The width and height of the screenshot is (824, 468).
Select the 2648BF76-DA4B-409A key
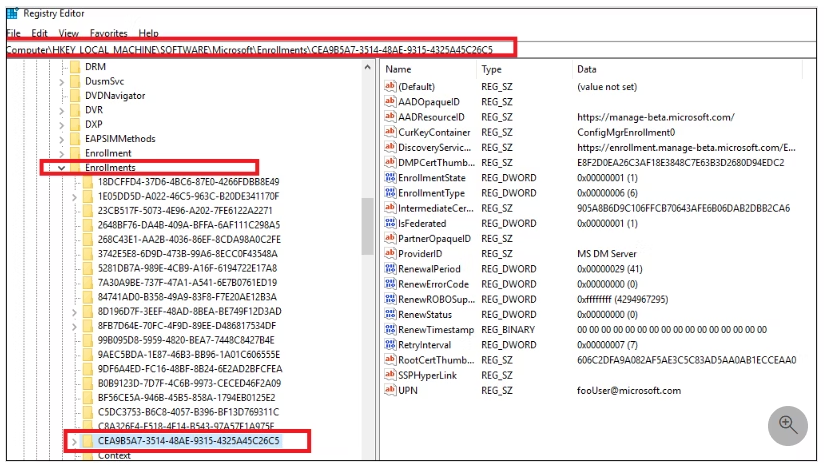[x=189, y=225]
